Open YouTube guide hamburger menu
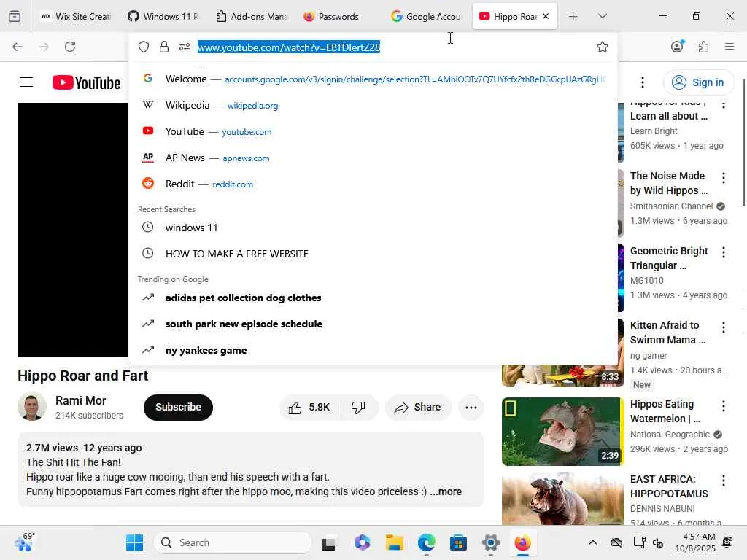This screenshot has height=560, width=747. click(26, 82)
